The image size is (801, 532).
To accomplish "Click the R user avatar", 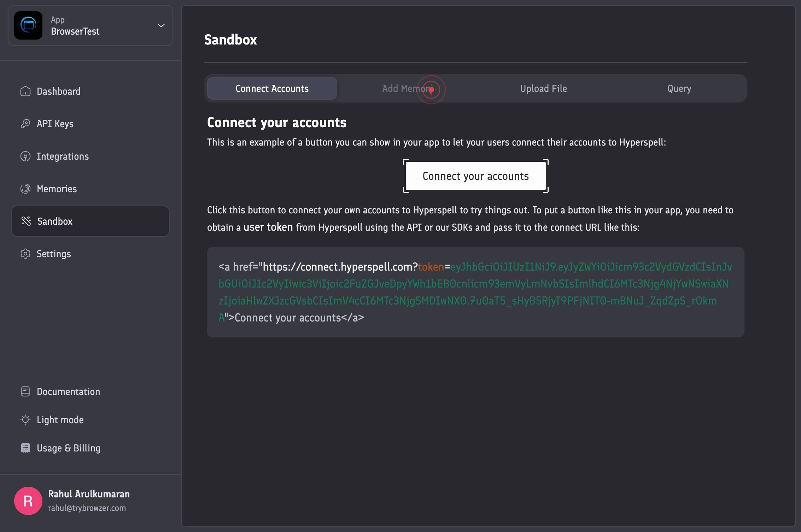I will coord(28,501).
